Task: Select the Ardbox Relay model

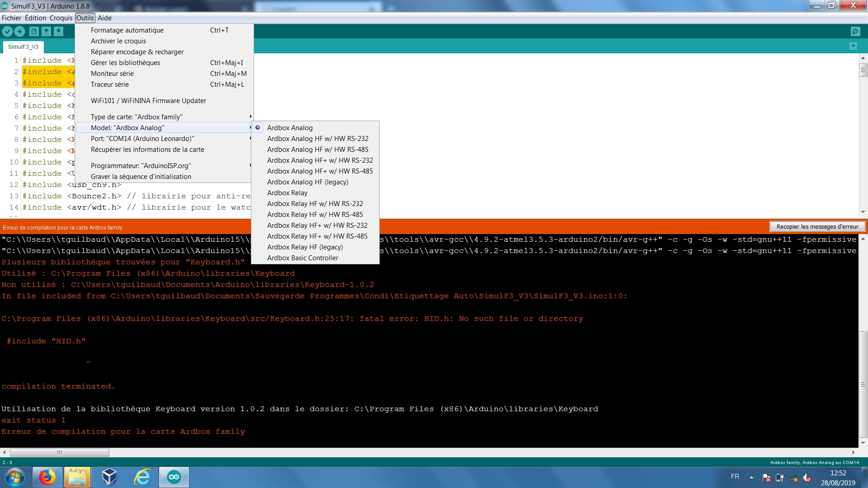Action: (x=287, y=192)
